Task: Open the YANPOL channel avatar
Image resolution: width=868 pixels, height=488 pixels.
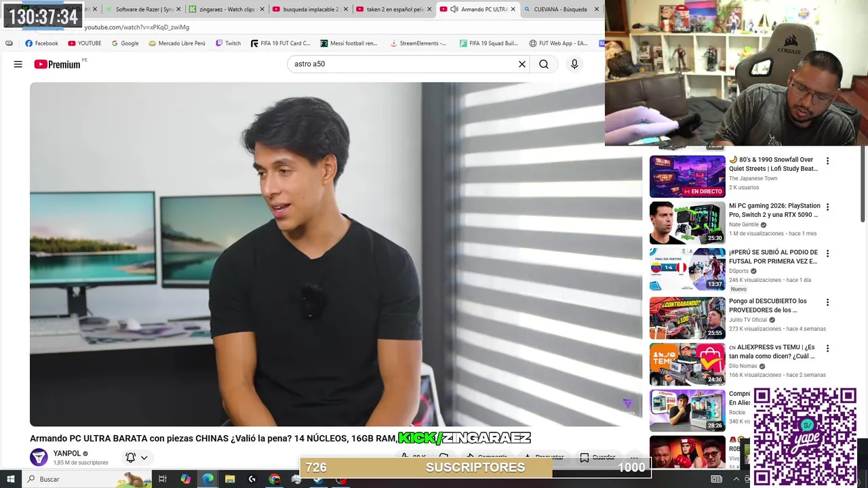Action: click(x=39, y=457)
